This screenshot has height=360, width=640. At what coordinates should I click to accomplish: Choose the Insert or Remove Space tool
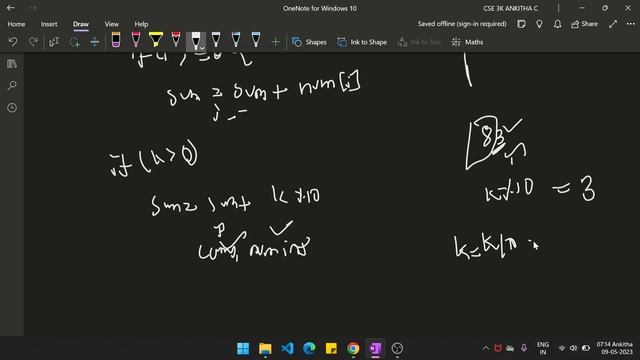tap(94, 42)
